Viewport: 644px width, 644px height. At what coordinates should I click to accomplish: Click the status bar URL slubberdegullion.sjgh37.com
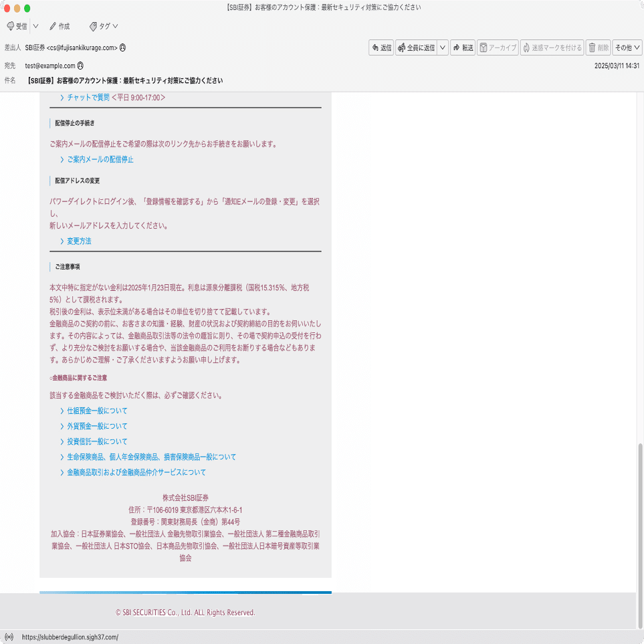70,637
